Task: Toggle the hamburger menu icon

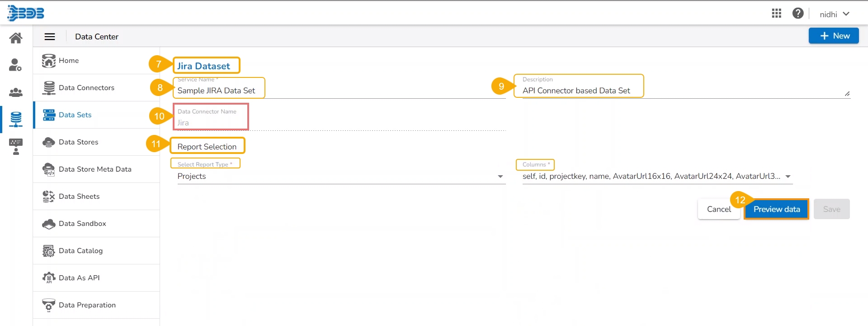Action: 50,37
